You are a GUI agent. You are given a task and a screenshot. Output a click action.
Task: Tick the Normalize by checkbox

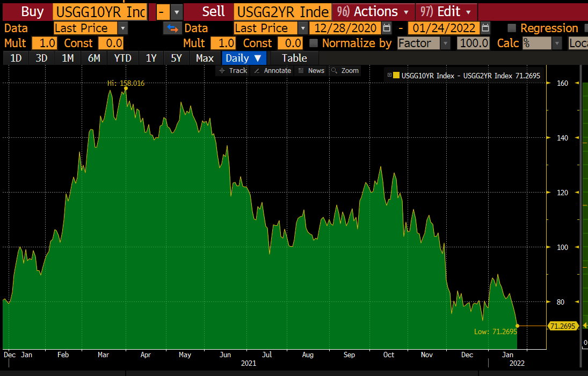314,43
